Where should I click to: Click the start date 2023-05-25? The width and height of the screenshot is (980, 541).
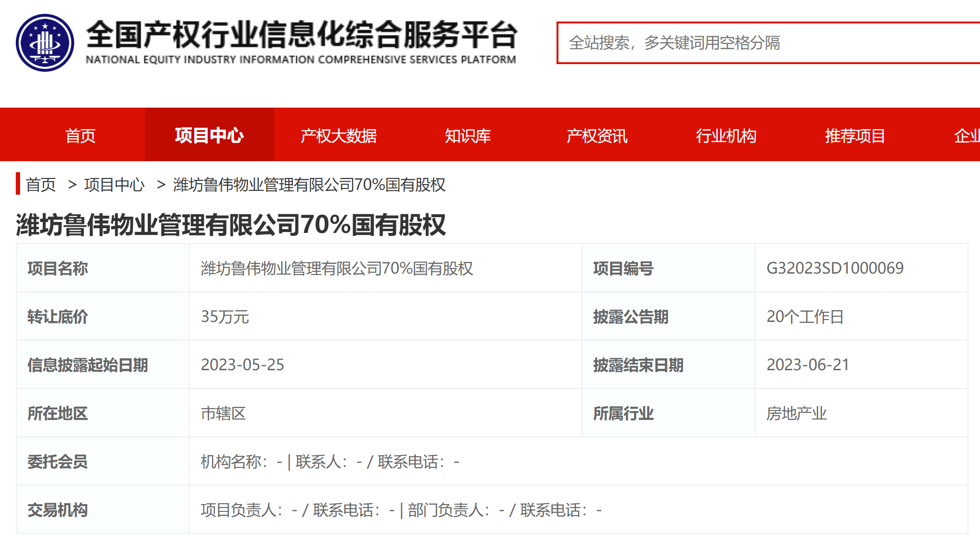243,365
